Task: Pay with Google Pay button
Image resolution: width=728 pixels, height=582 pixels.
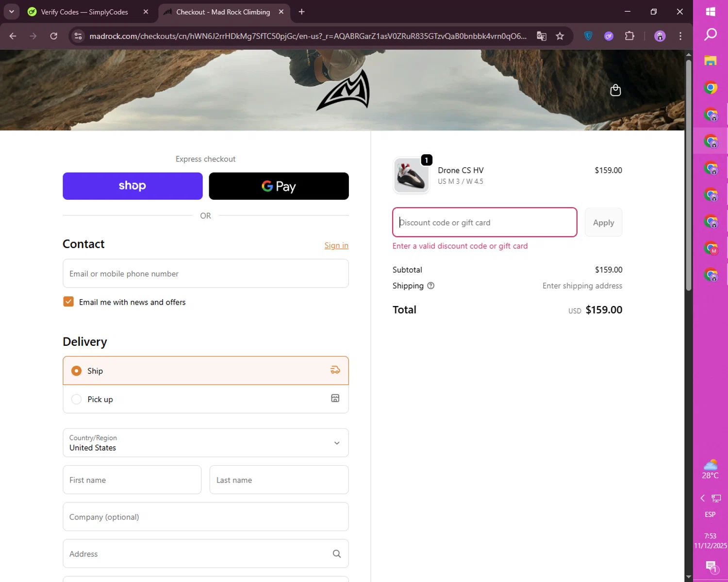Action: click(x=279, y=186)
